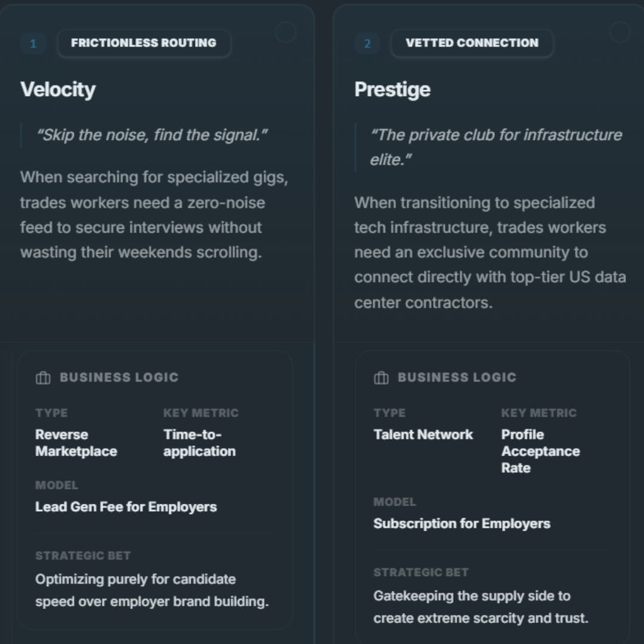Click the "Skip the noise" tagline quote
The image size is (644, 644).
(x=152, y=135)
